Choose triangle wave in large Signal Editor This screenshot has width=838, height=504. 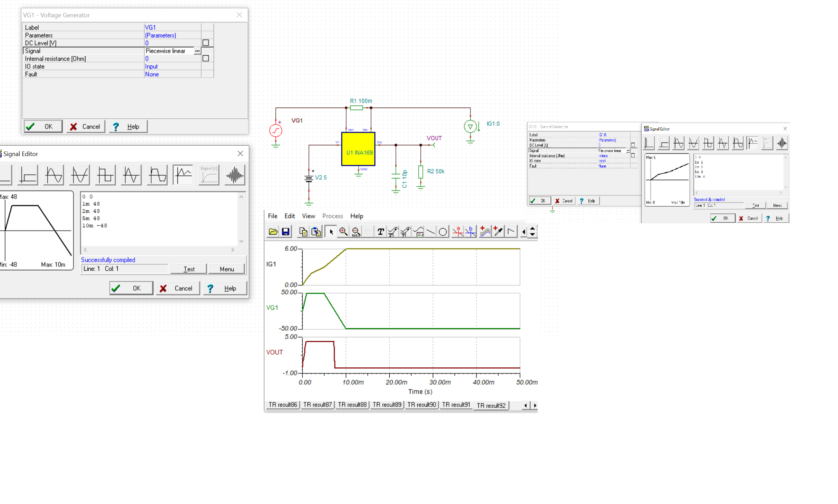coord(131,175)
